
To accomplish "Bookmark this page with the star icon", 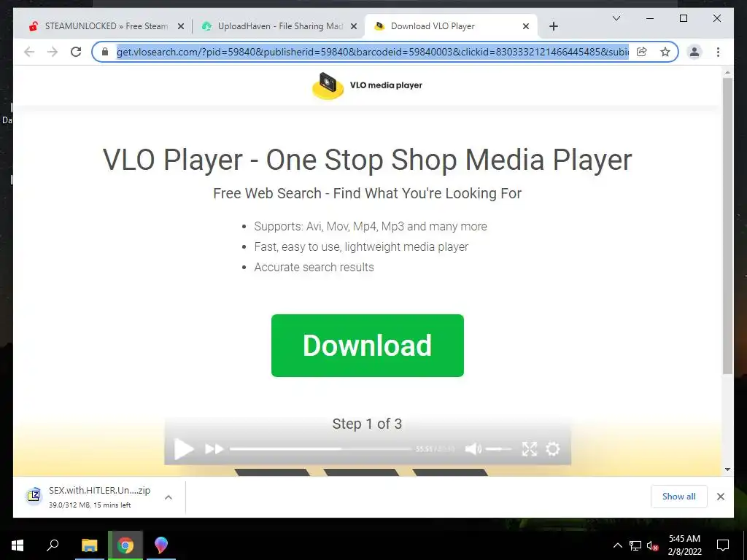I will [665, 52].
